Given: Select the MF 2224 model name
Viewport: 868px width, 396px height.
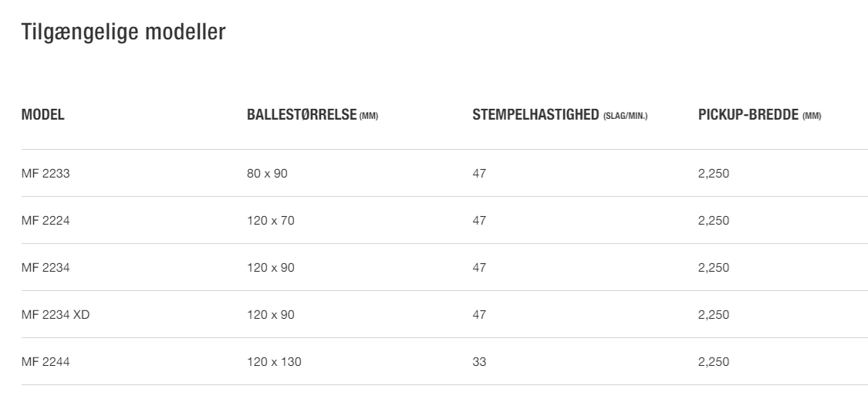Looking at the screenshot, I should [x=46, y=221].
